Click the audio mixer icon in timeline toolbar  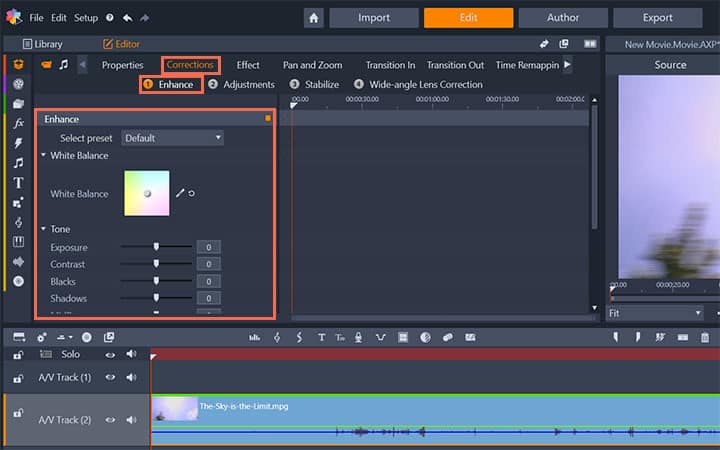(x=254, y=338)
